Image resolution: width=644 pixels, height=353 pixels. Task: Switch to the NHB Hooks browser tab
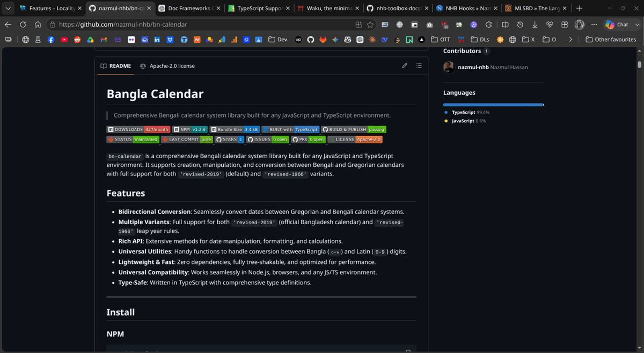[467, 8]
